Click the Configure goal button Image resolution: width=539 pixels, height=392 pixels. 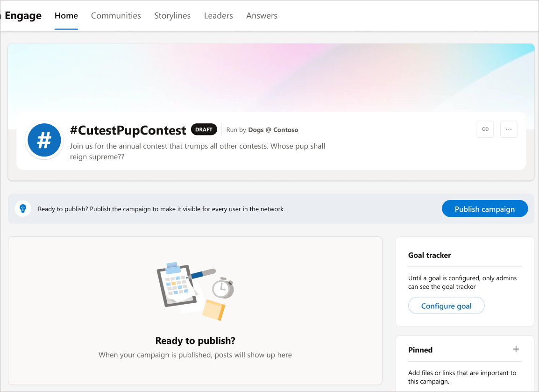click(x=446, y=306)
